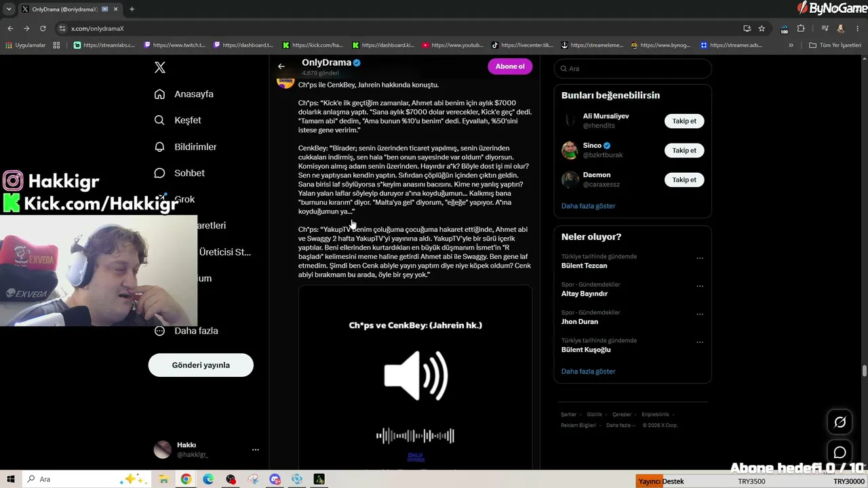Open the Uygulamalar apps bookmark
The height and width of the screenshot is (488, 868).
pyautogui.click(x=26, y=45)
